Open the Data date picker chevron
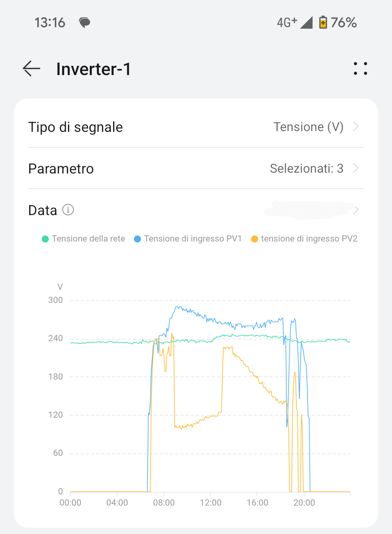Screen dimensions: 392x534 (x=355, y=210)
